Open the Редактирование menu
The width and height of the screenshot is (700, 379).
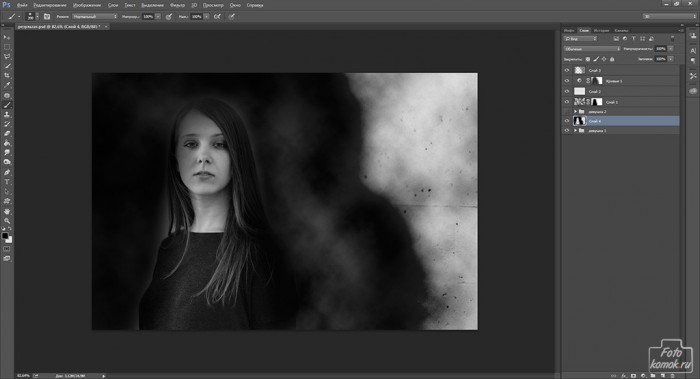(x=50, y=5)
